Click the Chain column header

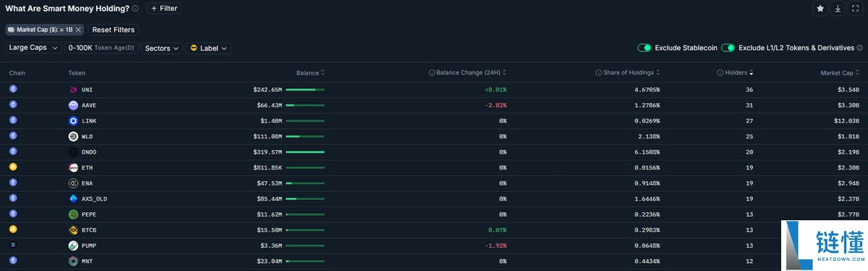click(x=17, y=73)
